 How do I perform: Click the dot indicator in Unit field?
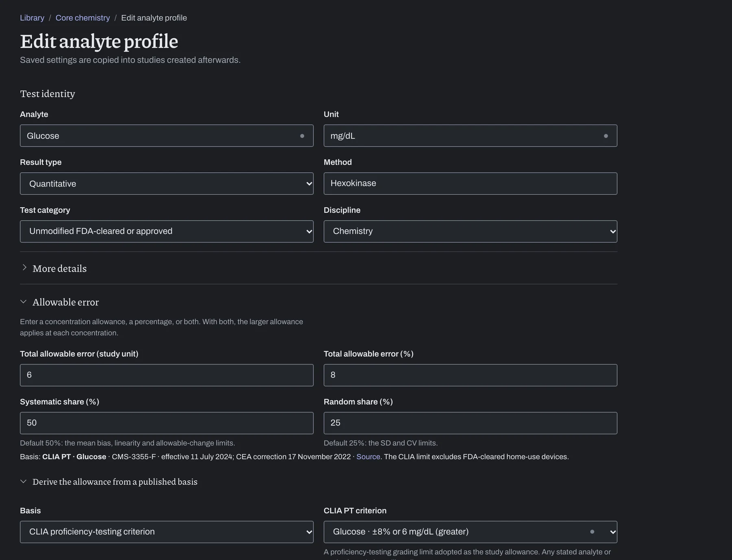tap(606, 136)
